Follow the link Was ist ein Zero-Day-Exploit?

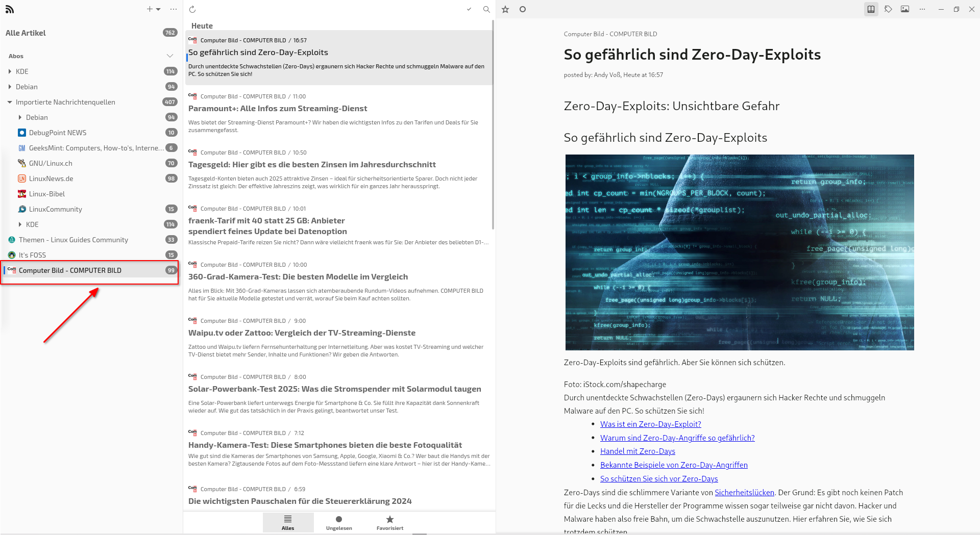[x=650, y=424]
